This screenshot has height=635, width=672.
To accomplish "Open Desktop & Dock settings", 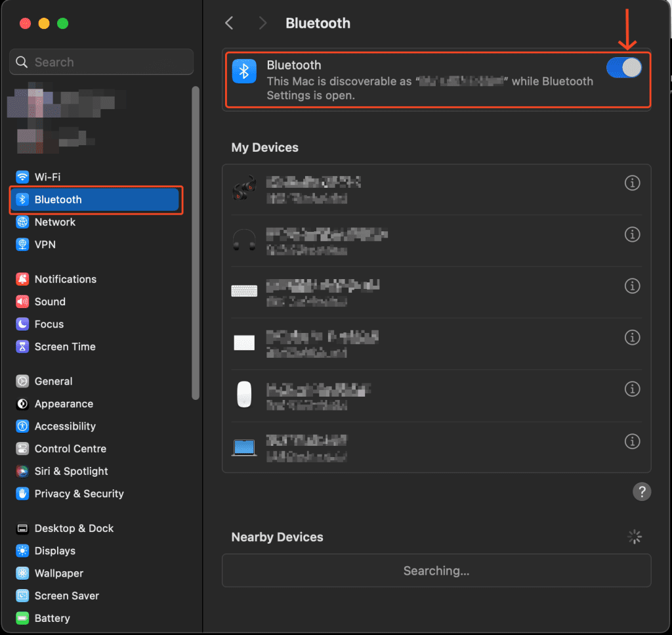I will point(73,529).
